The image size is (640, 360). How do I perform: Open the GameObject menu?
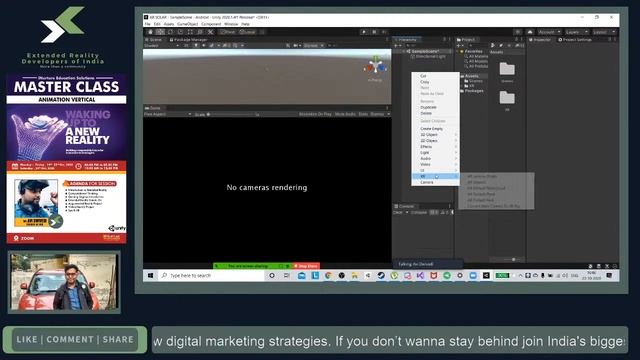pyautogui.click(x=187, y=24)
